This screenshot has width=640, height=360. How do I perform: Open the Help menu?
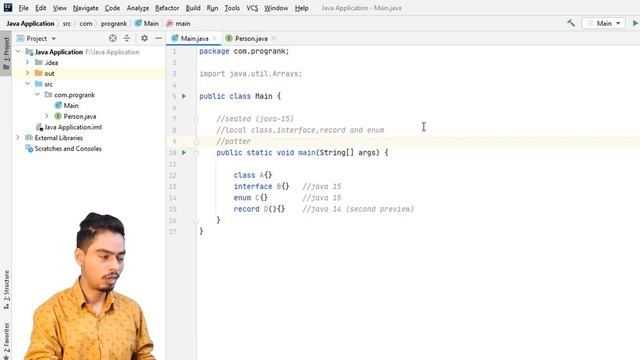coord(301,8)
